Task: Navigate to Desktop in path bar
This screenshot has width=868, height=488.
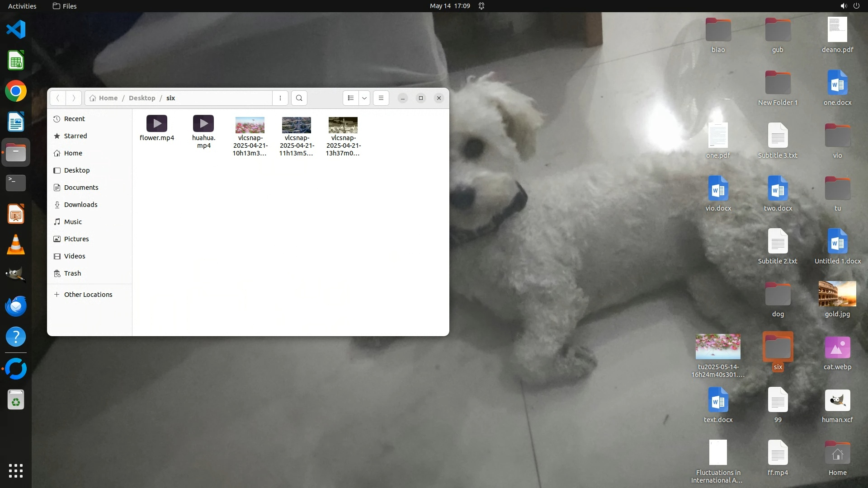Action: 142,98
